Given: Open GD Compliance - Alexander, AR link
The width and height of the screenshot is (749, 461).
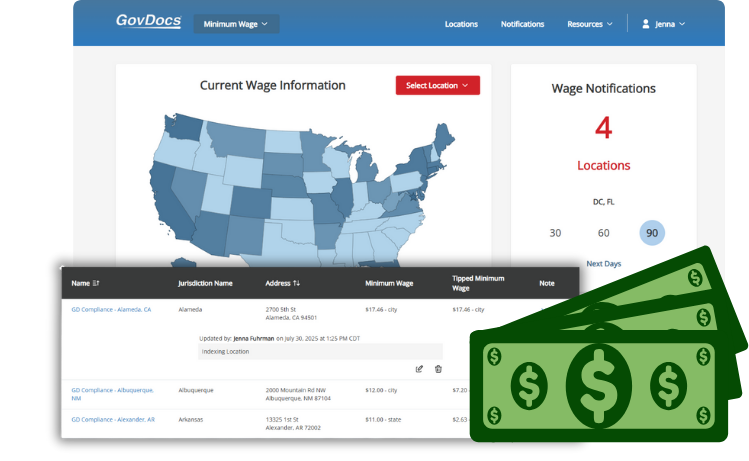Looking at the screenshot, I should tap(113, 419).
